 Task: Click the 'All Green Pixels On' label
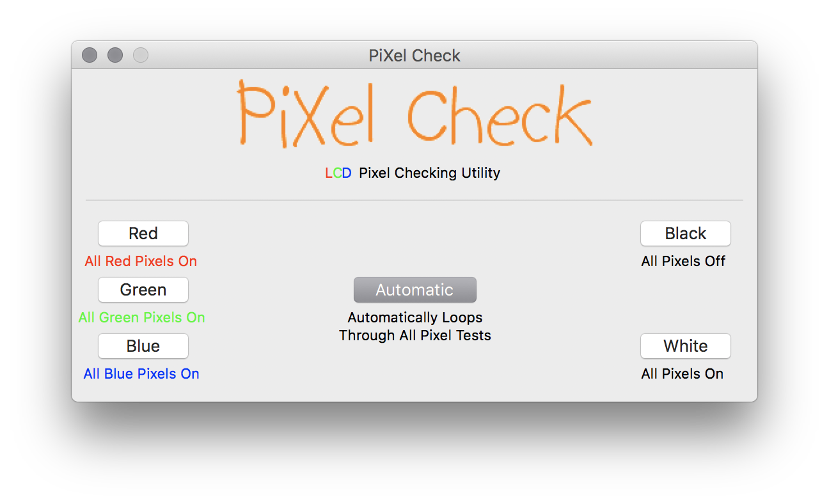(x=142, y=317)
